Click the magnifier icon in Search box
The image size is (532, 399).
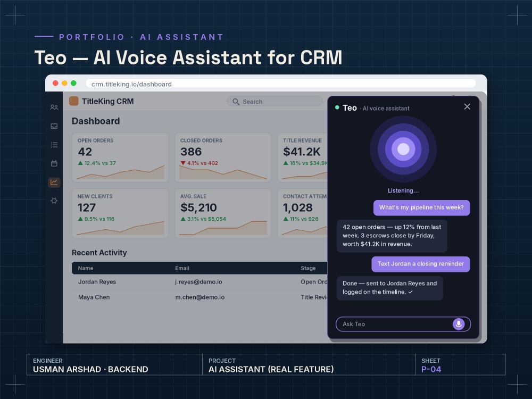click(x=236, y=102)
